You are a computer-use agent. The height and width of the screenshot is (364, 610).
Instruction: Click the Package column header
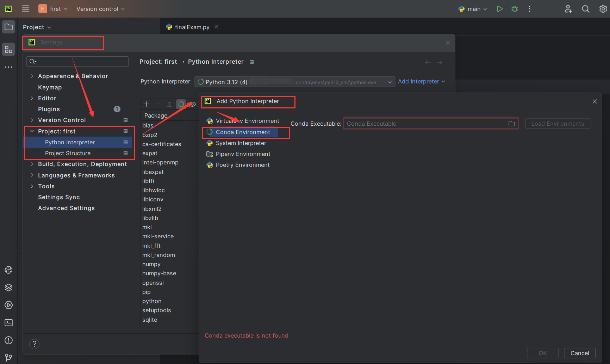pos(156,115)
